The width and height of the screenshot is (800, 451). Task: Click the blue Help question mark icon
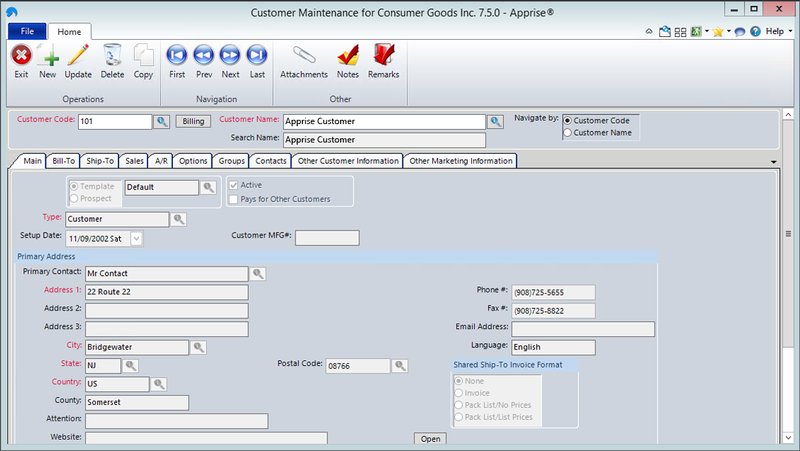point(756,32)
